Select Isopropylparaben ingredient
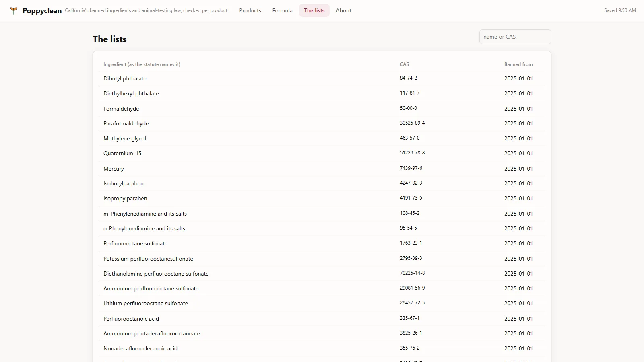This screenshot has height=362, width=644. 125,198
